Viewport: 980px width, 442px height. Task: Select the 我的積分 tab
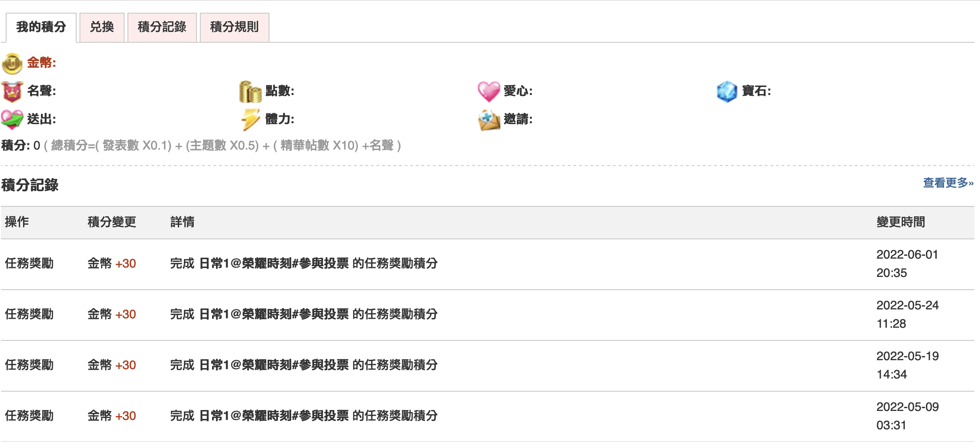[41, 27]
